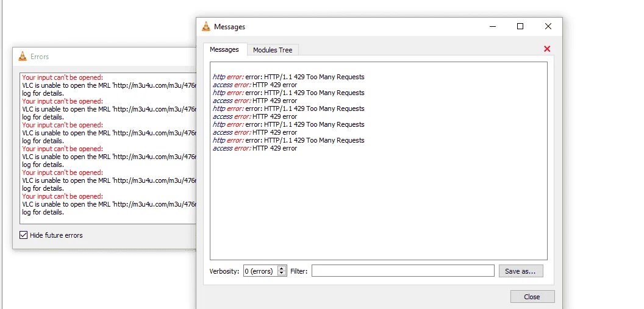The width and height of the screenshot is (644, 309).
Task: Minimize the Messages window
Action: pyautogui.click(x=493, y=27)
